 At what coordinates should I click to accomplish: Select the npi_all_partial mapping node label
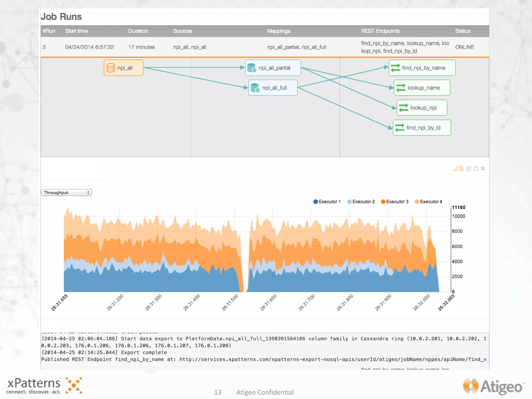274,68
